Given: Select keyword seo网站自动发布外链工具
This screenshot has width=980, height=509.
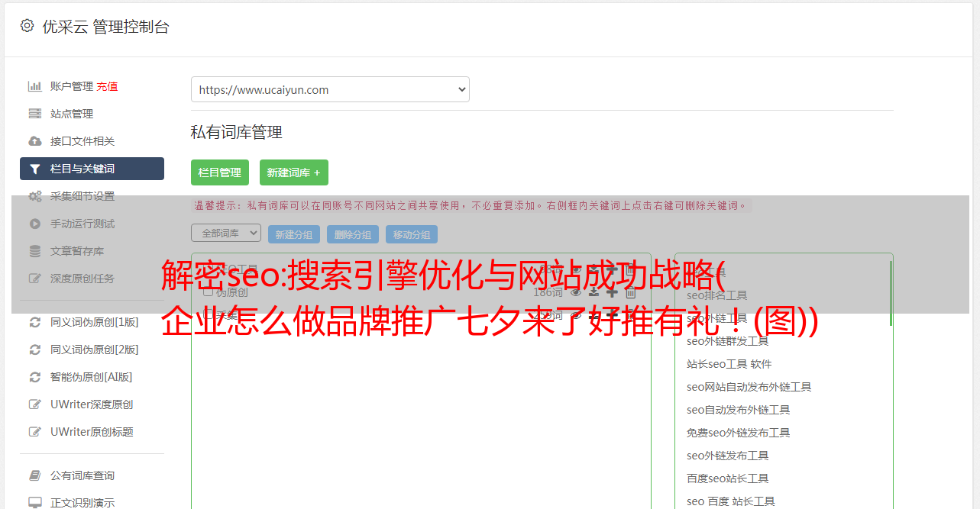Looking at the screenshot, I should point(749,387).
